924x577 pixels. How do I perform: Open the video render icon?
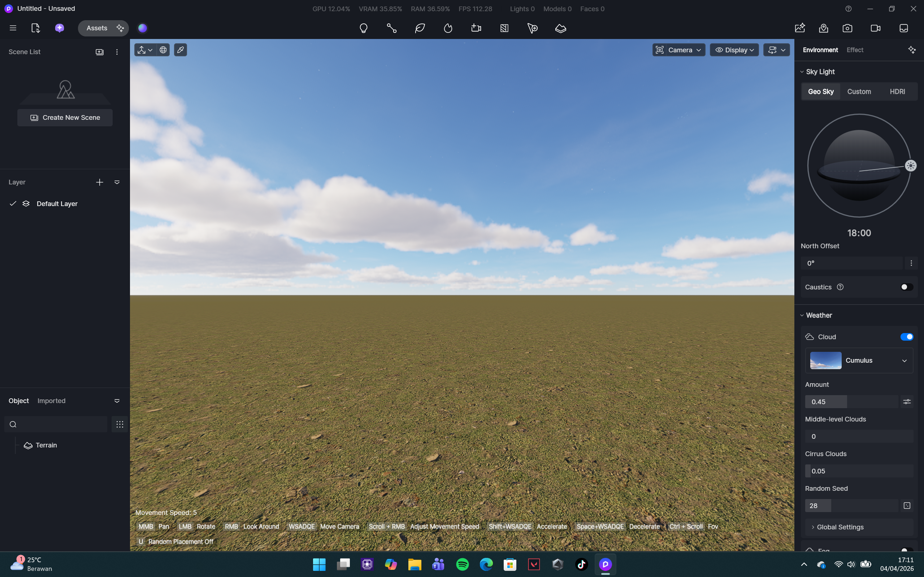(x=875, y=28)
